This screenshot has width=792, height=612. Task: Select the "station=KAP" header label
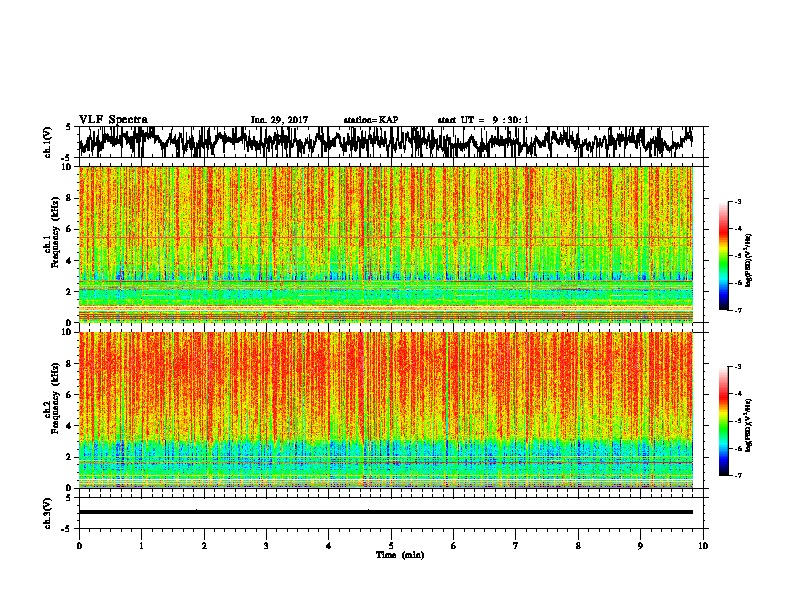(371, 120)
